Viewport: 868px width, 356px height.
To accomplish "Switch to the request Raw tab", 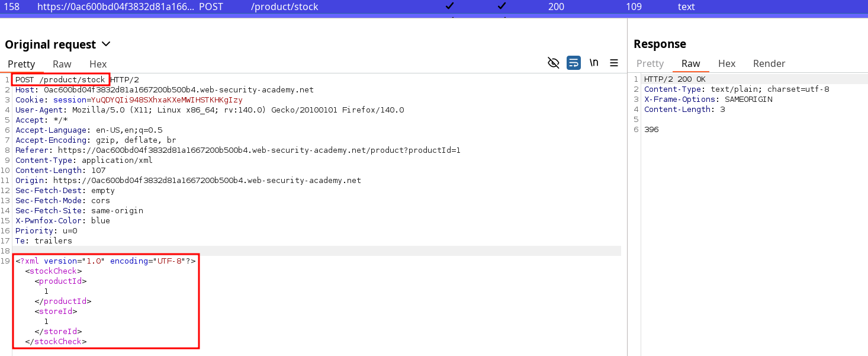I will pyautogui.click(x=62, y=64).
